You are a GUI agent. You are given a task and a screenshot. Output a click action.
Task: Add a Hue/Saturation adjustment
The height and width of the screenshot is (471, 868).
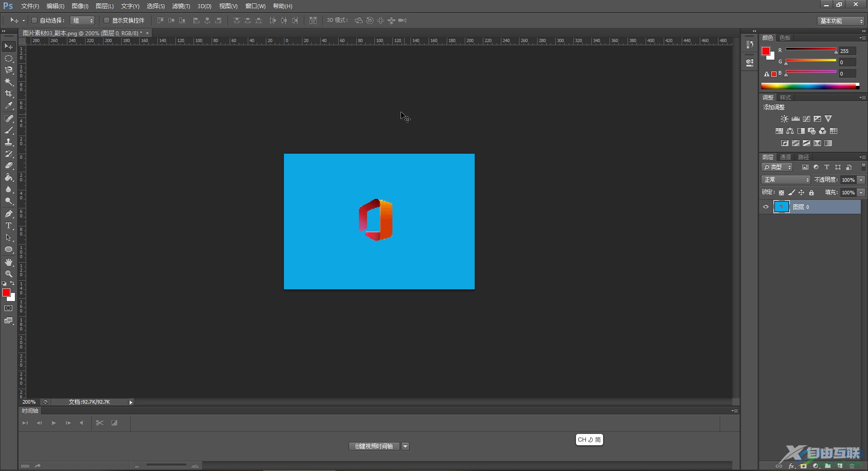point(779,131)
